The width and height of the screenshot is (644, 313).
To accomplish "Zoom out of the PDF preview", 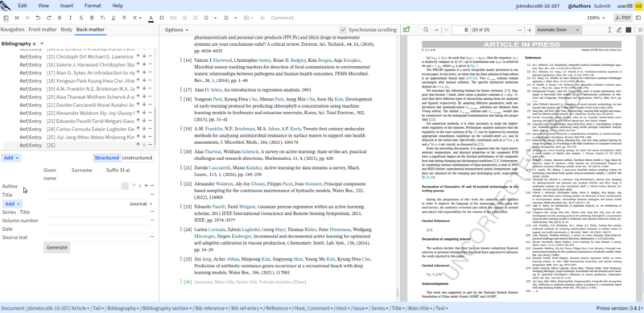I will (x=519, y=30).
